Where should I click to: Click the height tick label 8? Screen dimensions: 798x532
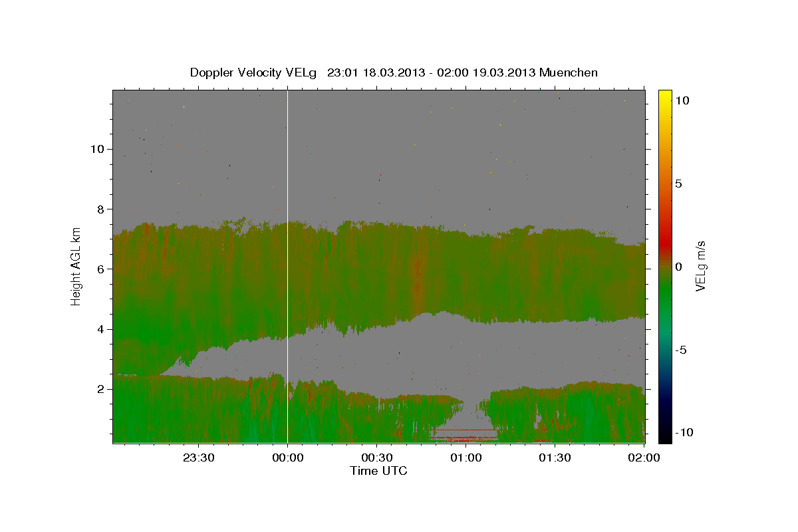[x=100, y=209]
